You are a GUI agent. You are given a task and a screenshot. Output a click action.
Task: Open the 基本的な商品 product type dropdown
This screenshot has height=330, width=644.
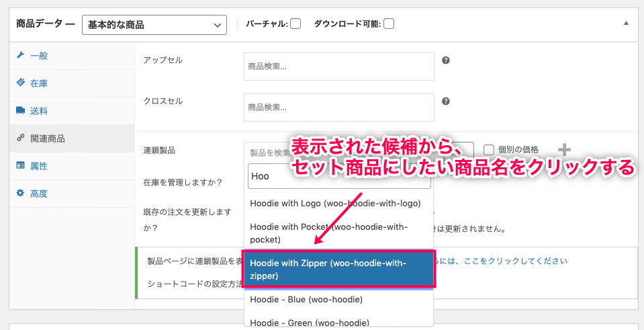pos(154,25)
